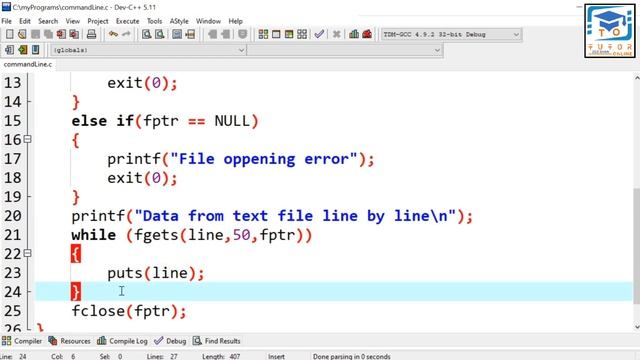Viewport: 640px width, 360px height.
Task: Switch to the Debug bottom tab
Action: pos(171,341)
